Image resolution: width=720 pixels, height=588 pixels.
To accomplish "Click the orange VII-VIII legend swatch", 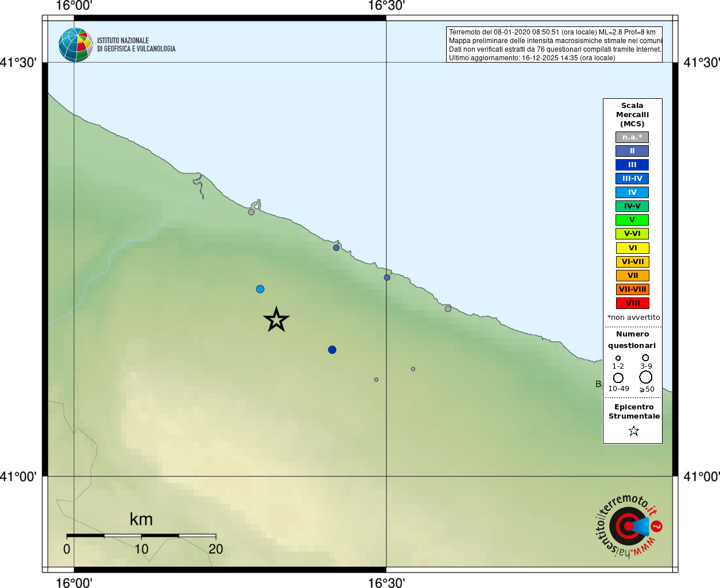I will 632,289.
